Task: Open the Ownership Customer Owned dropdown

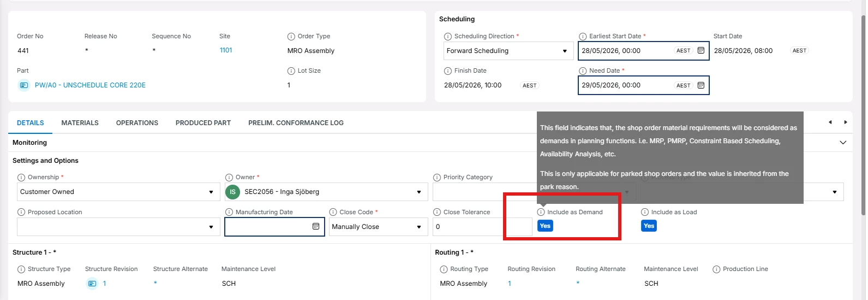Action: click(118, 192)
